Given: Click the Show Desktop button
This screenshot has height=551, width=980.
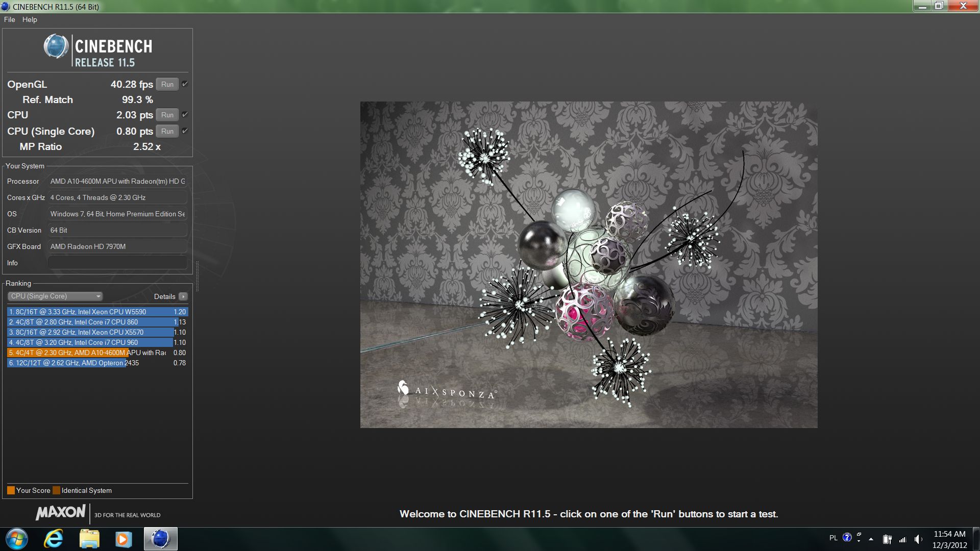Looking at the screenshot, I should click(x=976, y=539).
